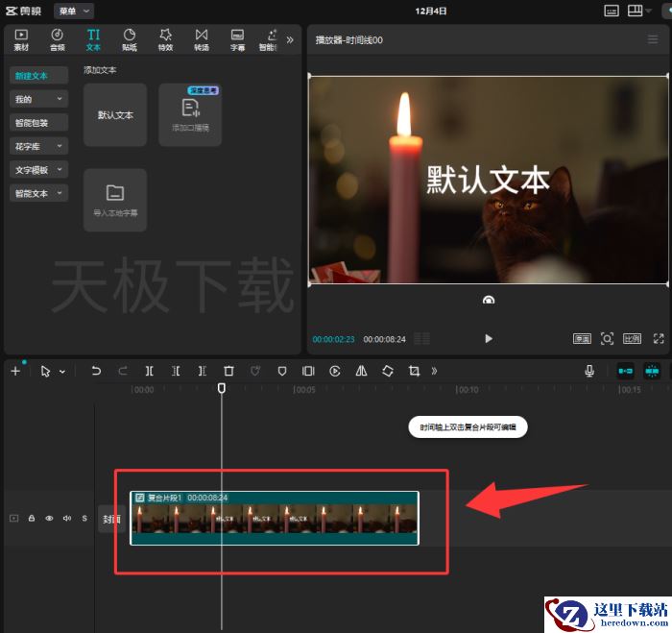Image resolution: width=672 pixels, height=633 pixels.
Task: Undo the last action
Action: 96,371
